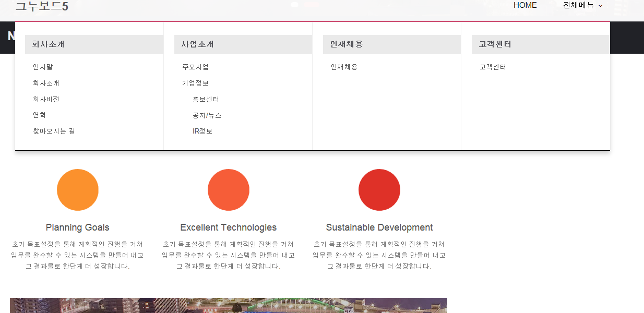Image resolution: width=644 pixels, height=313 pixels.
Task: Click the red Sustainable Development circle
Action: tap(379, 190)
